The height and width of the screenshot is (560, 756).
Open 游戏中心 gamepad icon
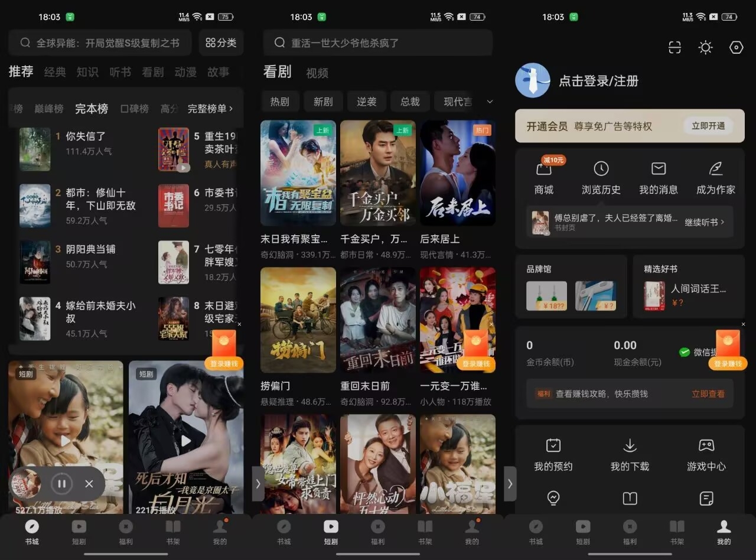(x=706, y=446)
